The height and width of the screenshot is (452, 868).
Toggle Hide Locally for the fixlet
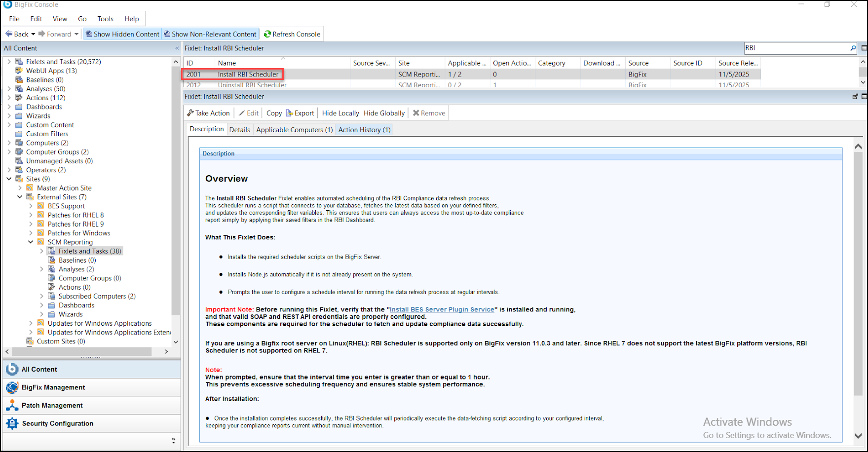click(x=340, y=113)
